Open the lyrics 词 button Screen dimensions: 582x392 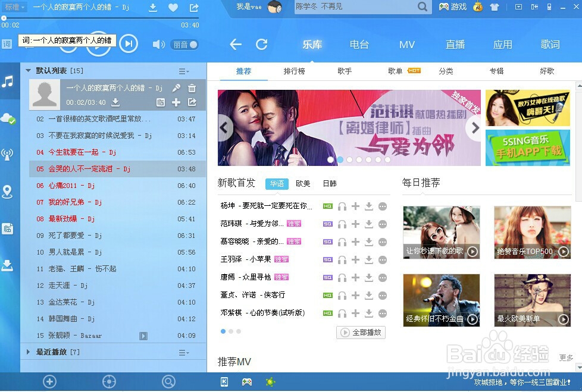7,44
